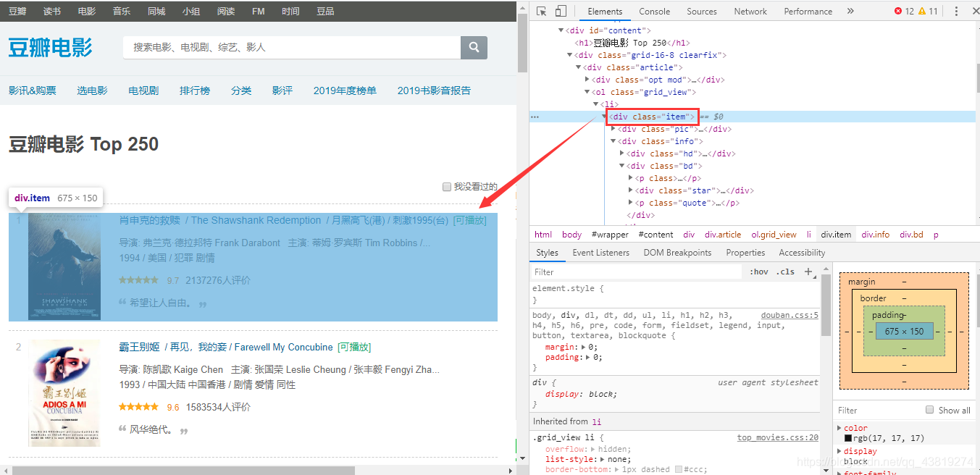Image resolution: width=980 pixels, height=475 pixels.
Task: Click 1583534人评价 rating count text
Action: click(218, 407)
